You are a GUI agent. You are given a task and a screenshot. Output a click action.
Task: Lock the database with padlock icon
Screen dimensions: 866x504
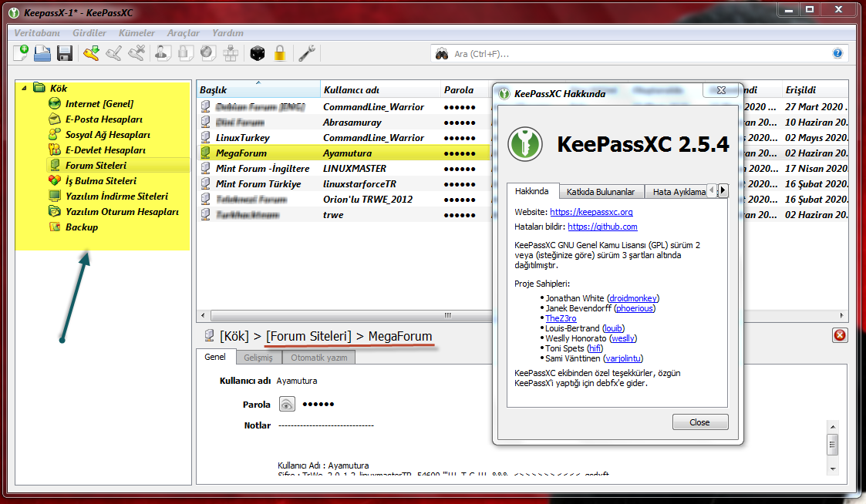[x=280, y=53]
